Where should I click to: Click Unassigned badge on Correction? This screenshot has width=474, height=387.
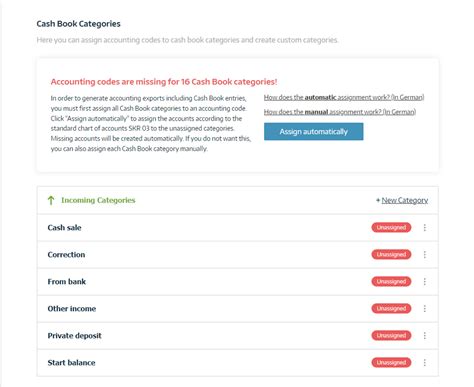pos(391,255)
